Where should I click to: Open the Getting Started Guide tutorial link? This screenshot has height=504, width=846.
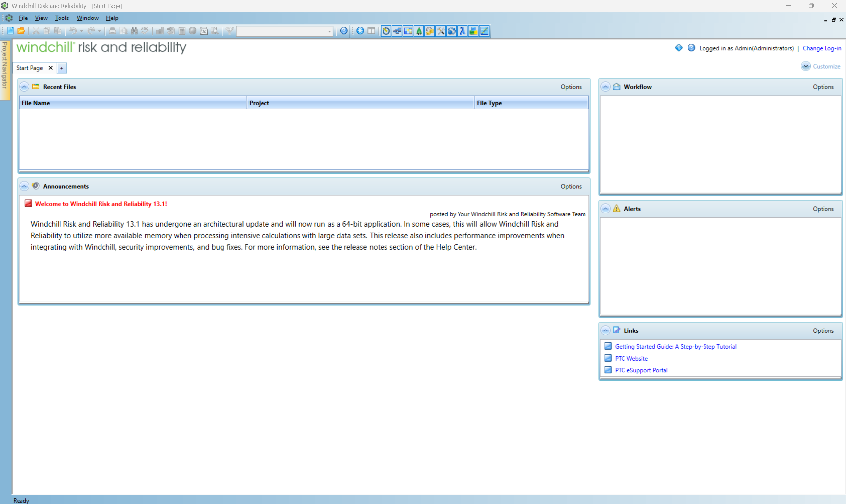(x=675, y=346)
